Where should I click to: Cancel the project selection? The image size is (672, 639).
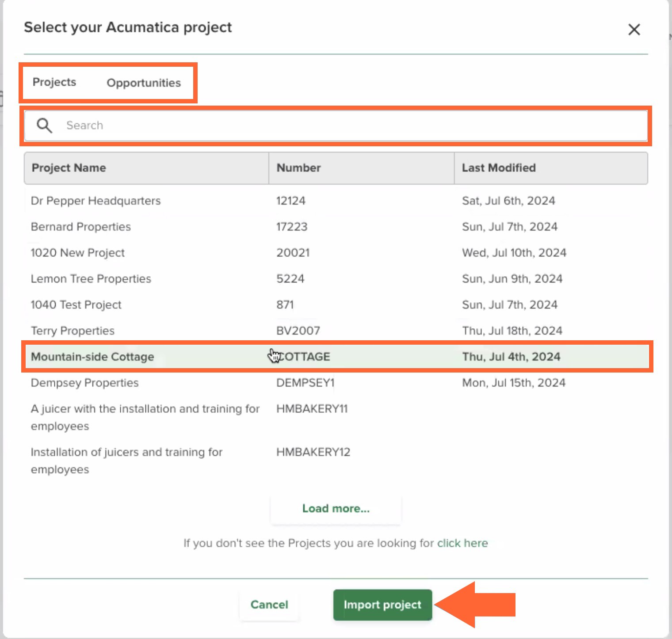coord(269,605)
